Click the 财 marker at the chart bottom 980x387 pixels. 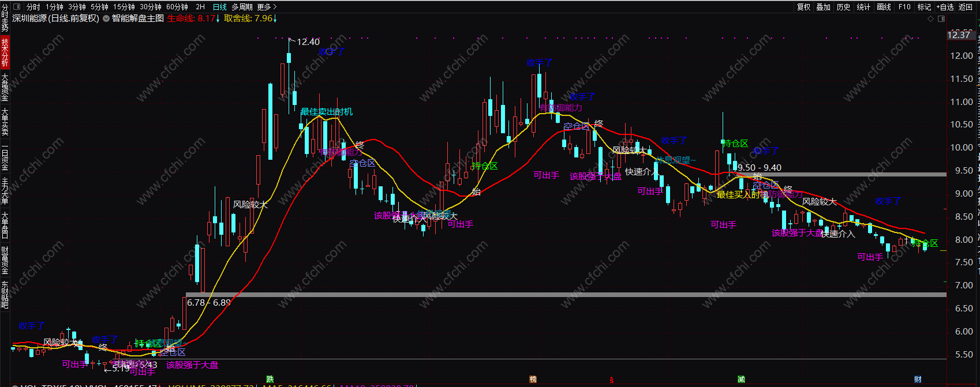pyautogui.click(x=918, y=379)
